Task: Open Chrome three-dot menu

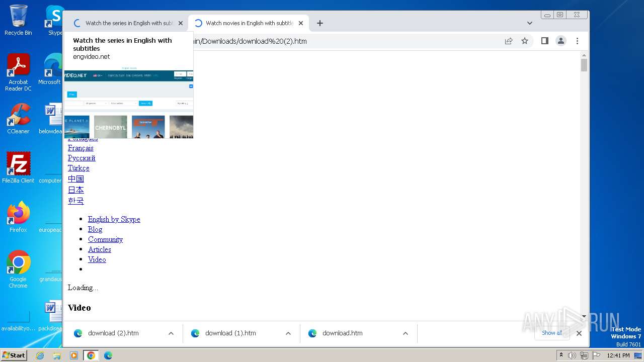Action: point(577,41)
